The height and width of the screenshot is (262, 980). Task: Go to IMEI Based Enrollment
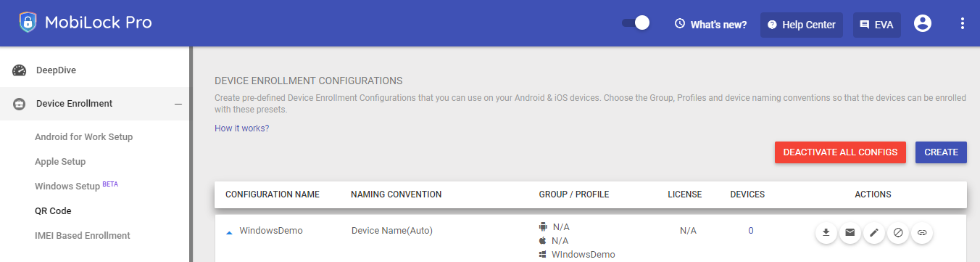click(x=83, y=236)
